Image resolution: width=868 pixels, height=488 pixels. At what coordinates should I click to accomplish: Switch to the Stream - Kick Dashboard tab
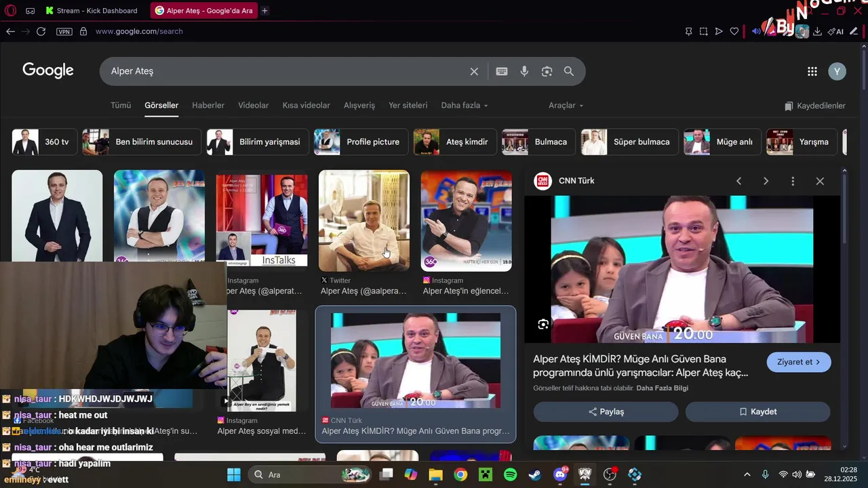point(92,10)
